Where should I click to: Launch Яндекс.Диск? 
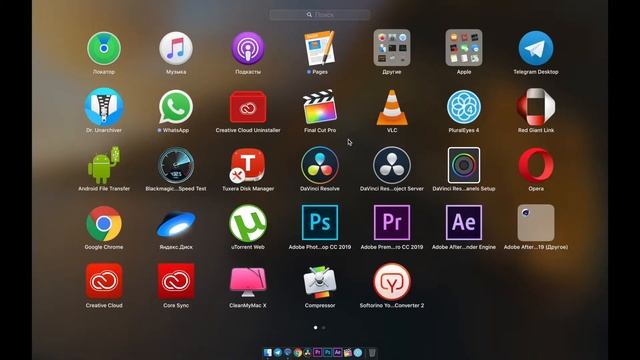pos(176,224)
